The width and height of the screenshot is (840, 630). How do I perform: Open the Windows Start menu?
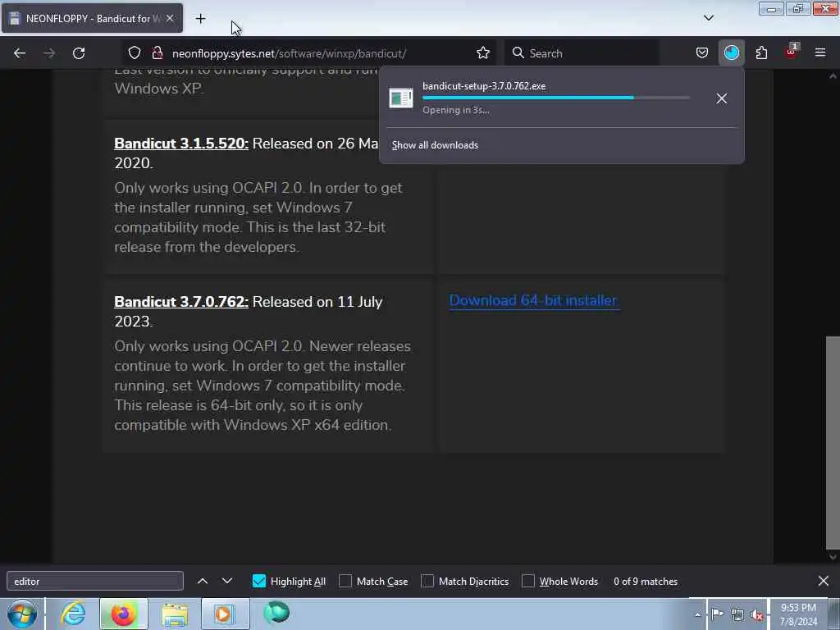[22, 614]
